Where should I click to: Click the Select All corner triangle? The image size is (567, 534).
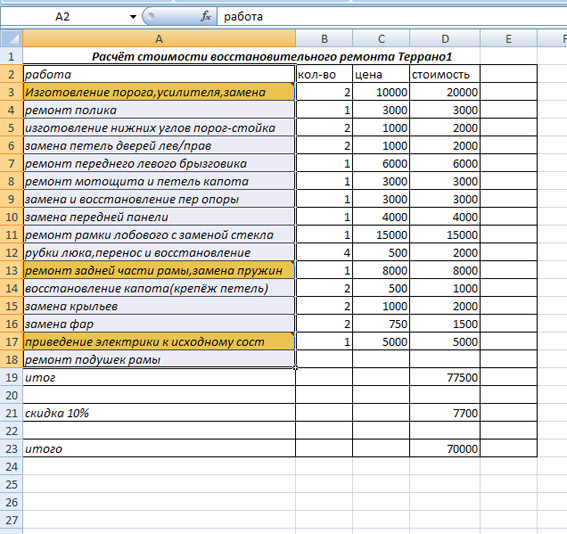(x=12, y=38)
